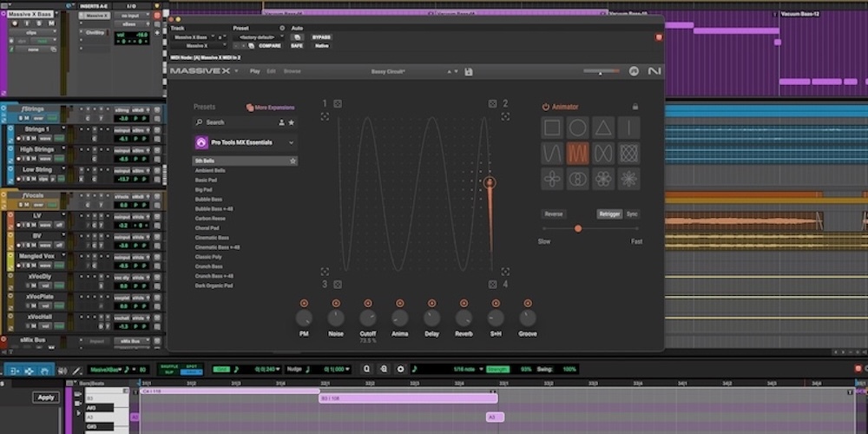
Task: Click the user presets icon beside Search
Action: click(281, 122)
